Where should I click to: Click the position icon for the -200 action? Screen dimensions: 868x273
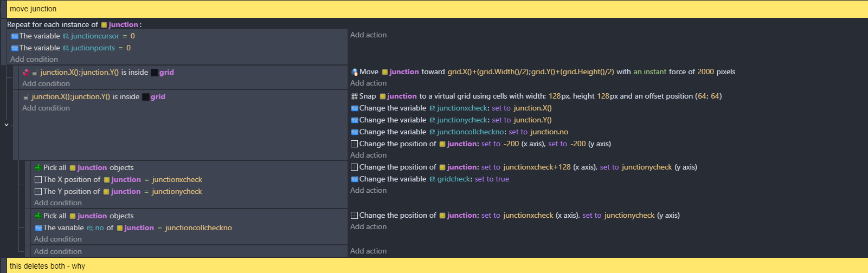(x=355, y=144)
